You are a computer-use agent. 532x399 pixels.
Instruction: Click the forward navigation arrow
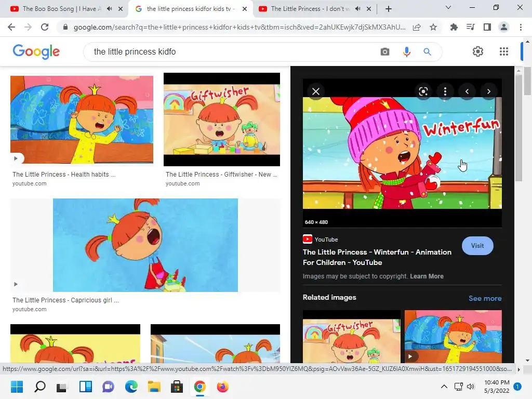pyautogui.click(x=28, y=27)
